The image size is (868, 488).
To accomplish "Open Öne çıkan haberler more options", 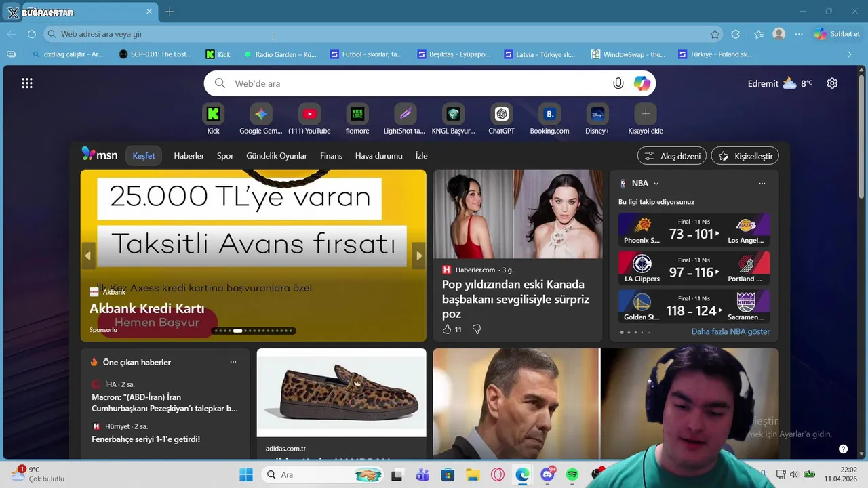I will pyautogui.click(x=233, y=362).
